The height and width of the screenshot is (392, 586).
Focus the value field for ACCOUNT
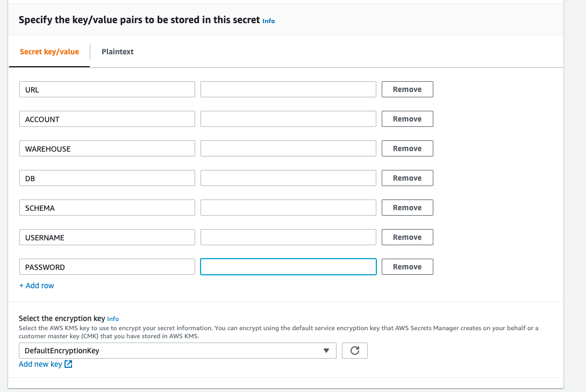pyautogui.click(x=288, y=119)
